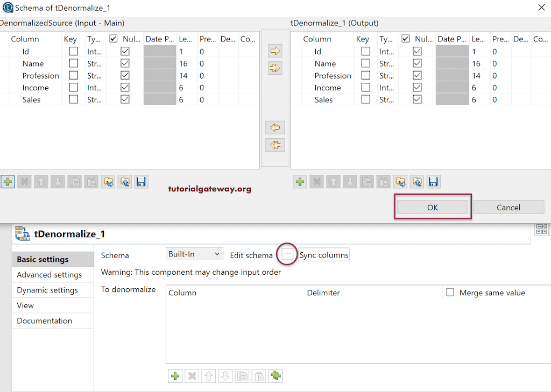Open Edit schema via the ellipsis button

click(287, 253)
